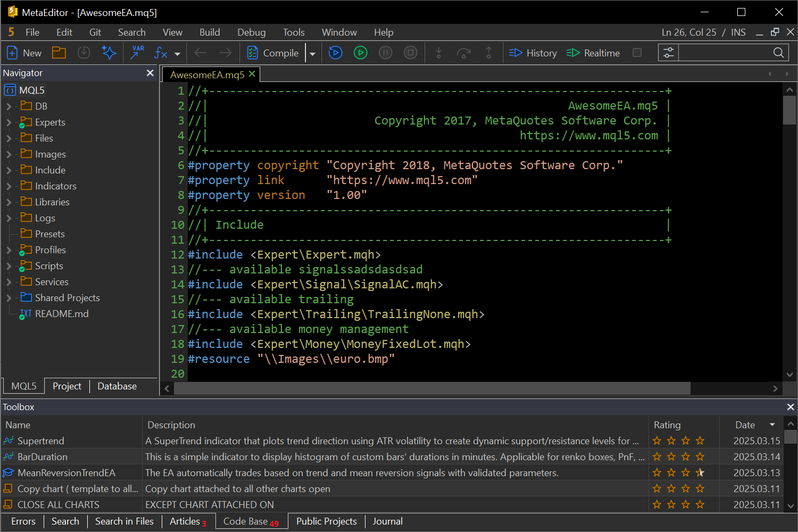Open the Debug menu
The height and width of the screenshot is (532, 798).
click(251, 32)
